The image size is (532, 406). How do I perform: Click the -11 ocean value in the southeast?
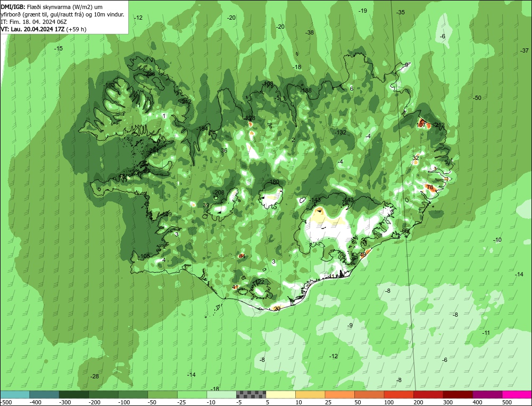click(487, 333)
